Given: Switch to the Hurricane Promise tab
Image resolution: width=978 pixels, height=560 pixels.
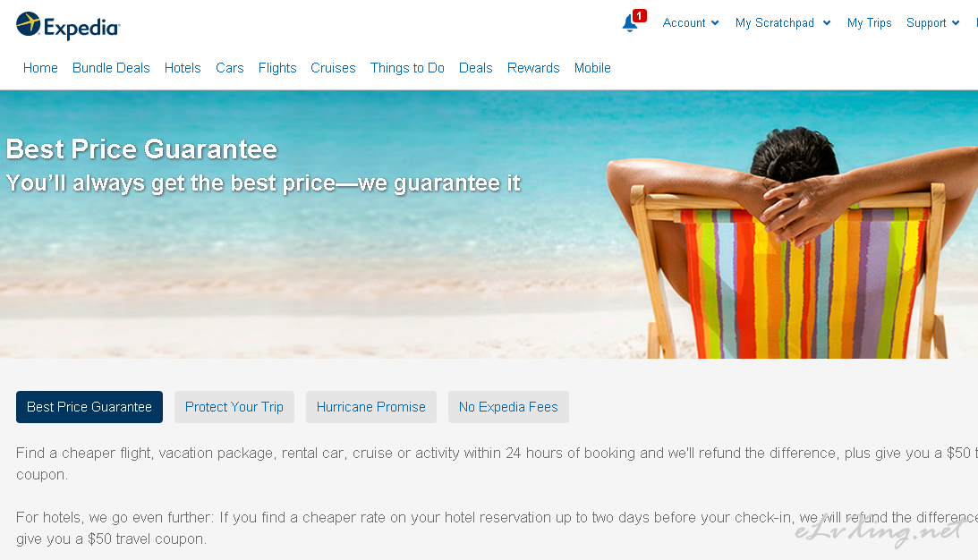Looking at the screenshot, I should (371, 407).
